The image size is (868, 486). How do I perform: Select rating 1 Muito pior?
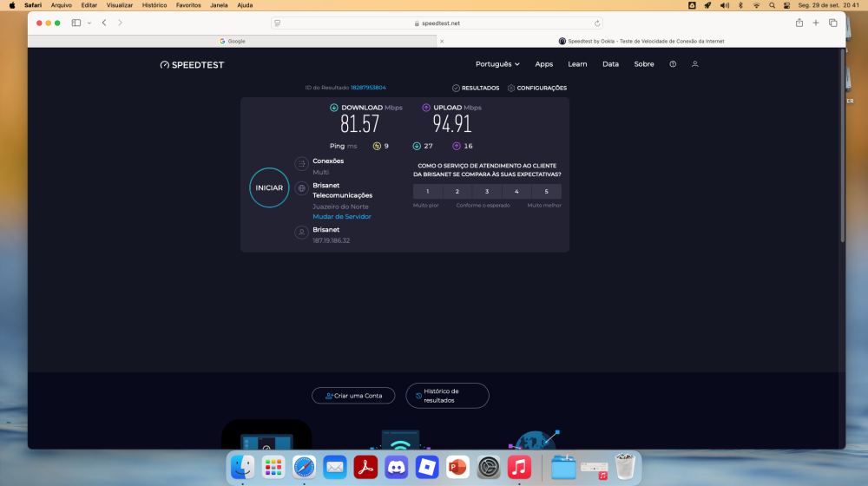(427, 192)
